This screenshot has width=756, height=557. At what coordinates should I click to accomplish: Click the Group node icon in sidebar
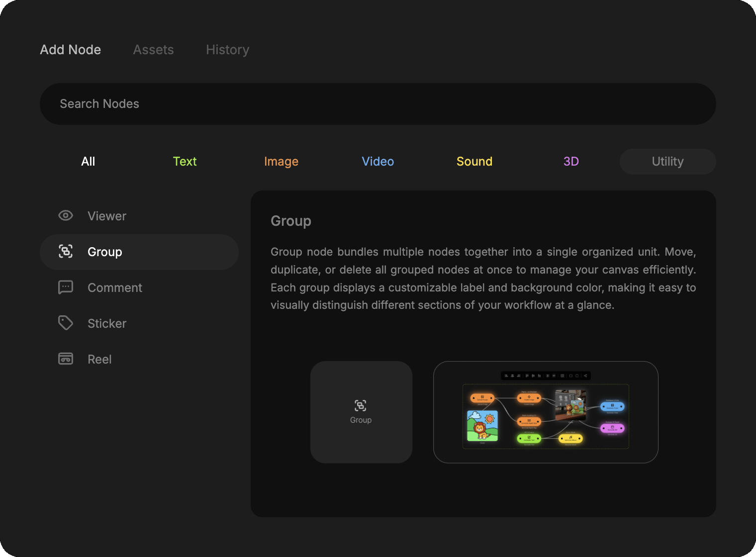pyautogui.click(x=66, y=252)
